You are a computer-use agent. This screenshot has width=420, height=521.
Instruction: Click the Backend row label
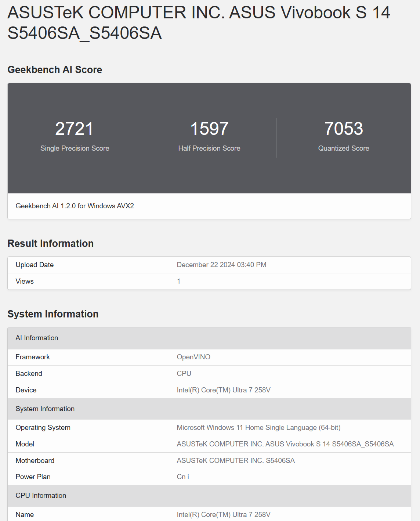[x=29, y=374]
